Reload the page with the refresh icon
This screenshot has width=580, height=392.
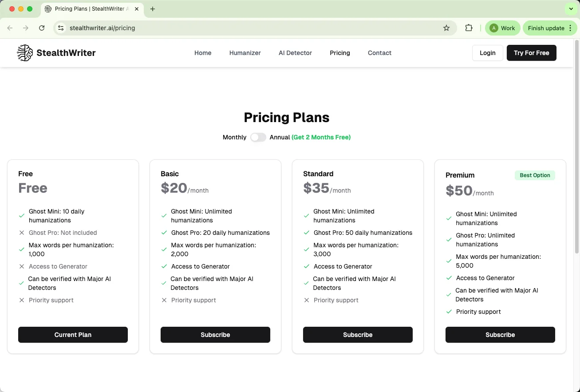(42, 28)
